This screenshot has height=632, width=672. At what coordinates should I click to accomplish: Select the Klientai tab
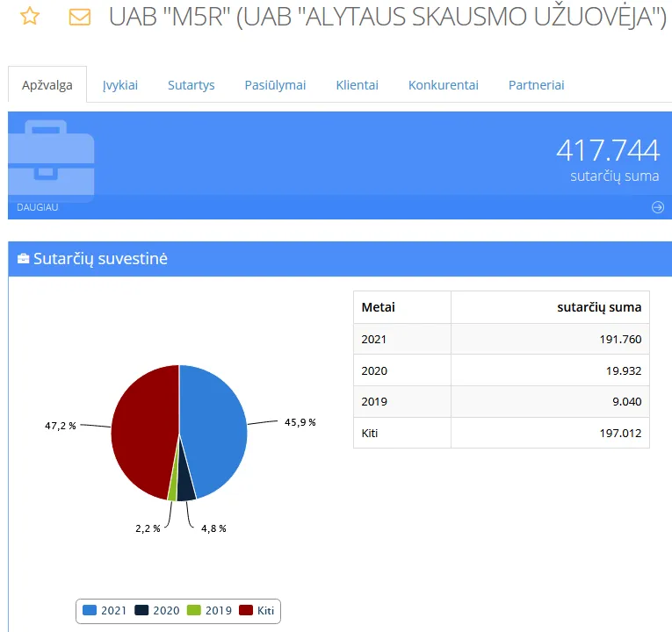tap(357, 85)
